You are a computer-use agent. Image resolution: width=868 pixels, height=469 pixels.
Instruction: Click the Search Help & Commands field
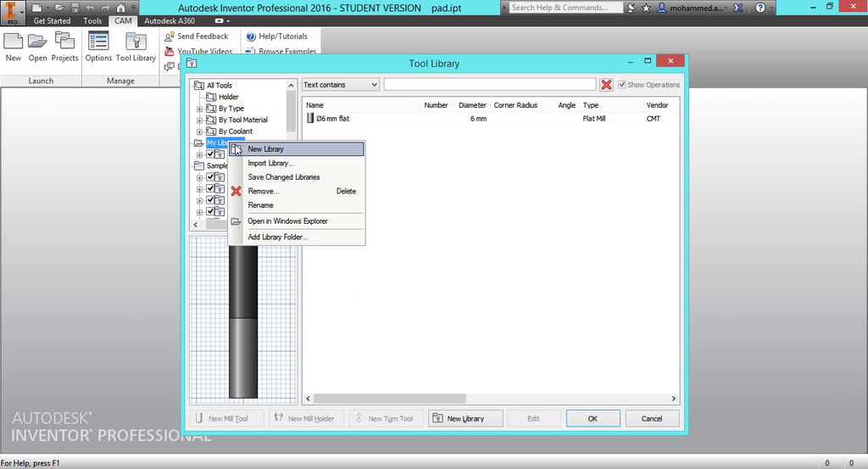565,8
